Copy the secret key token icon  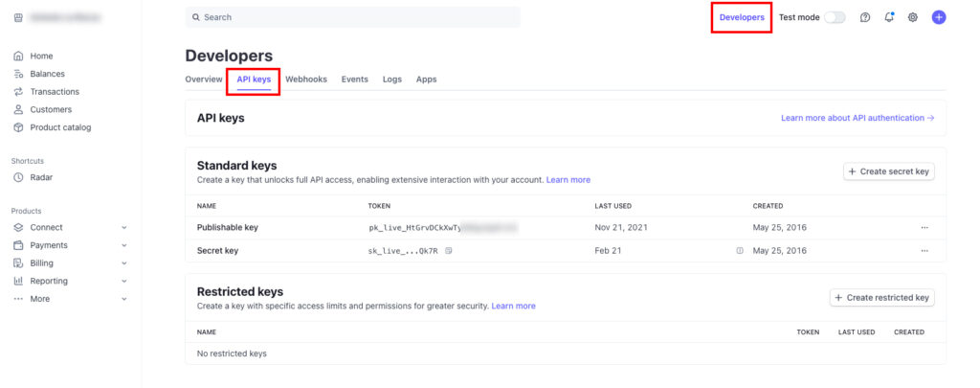pyautogui.click(x=449, y=251)
